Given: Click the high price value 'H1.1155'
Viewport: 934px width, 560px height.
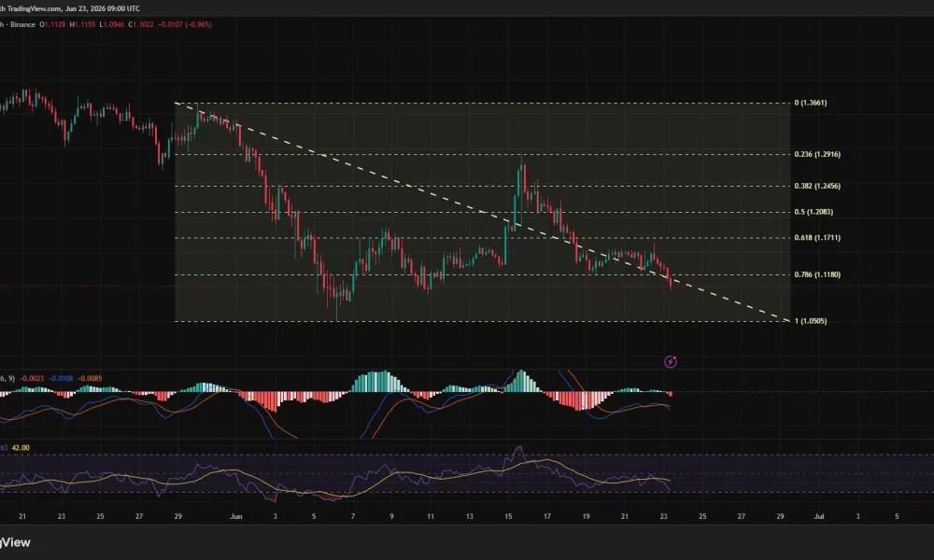Looking at the screenshot, I should pos(82,24).
